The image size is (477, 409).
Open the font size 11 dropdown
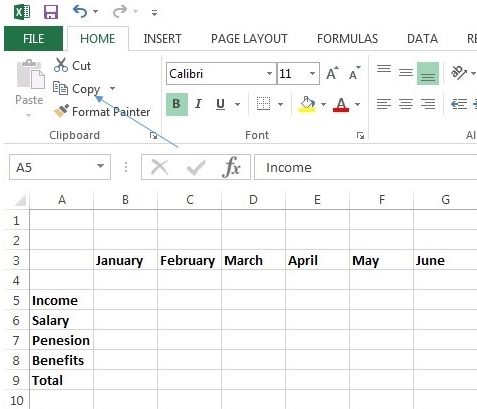312,73
